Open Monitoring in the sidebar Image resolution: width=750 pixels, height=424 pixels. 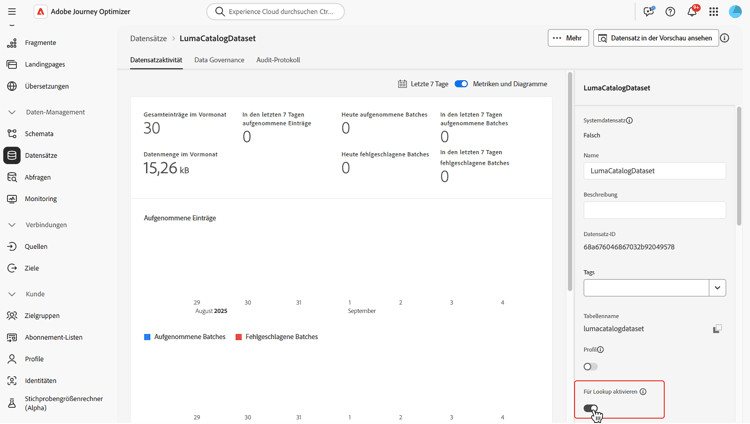(x=41, y=199)
